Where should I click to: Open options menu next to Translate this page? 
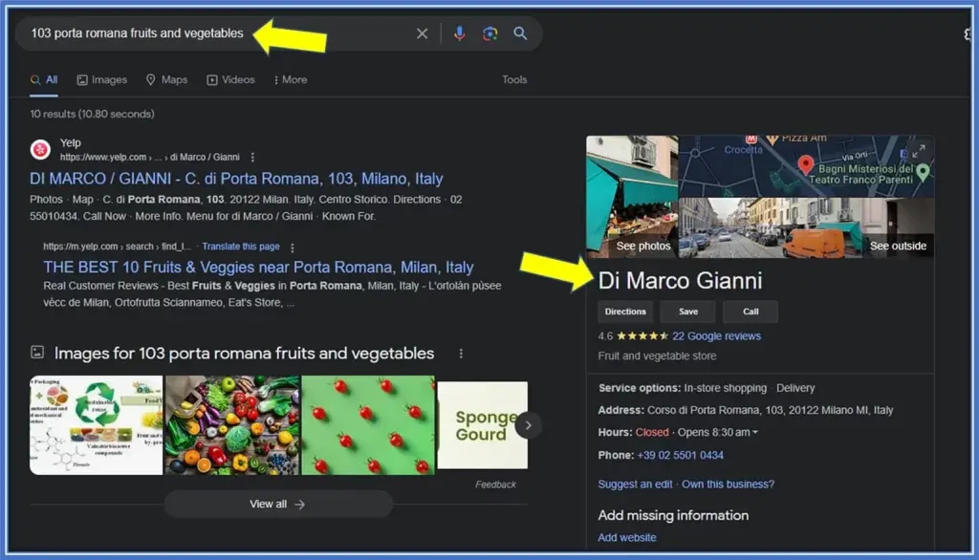293,248
